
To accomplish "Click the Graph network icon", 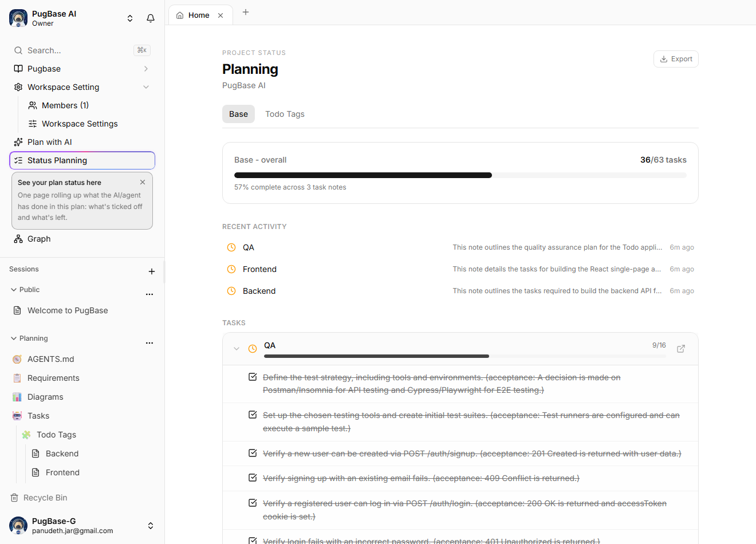I will tap(18, 239).
